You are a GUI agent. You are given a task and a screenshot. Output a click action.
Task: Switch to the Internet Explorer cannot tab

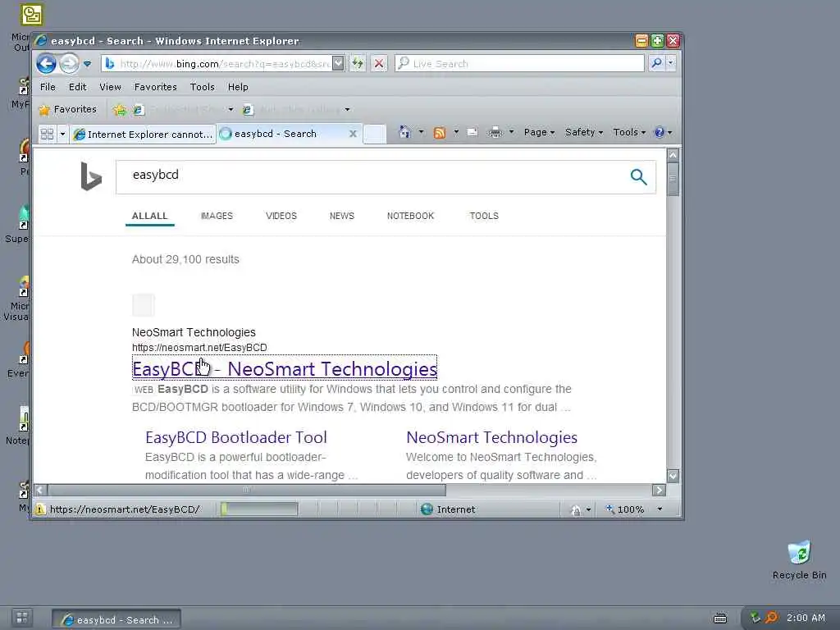coord(143,134)
